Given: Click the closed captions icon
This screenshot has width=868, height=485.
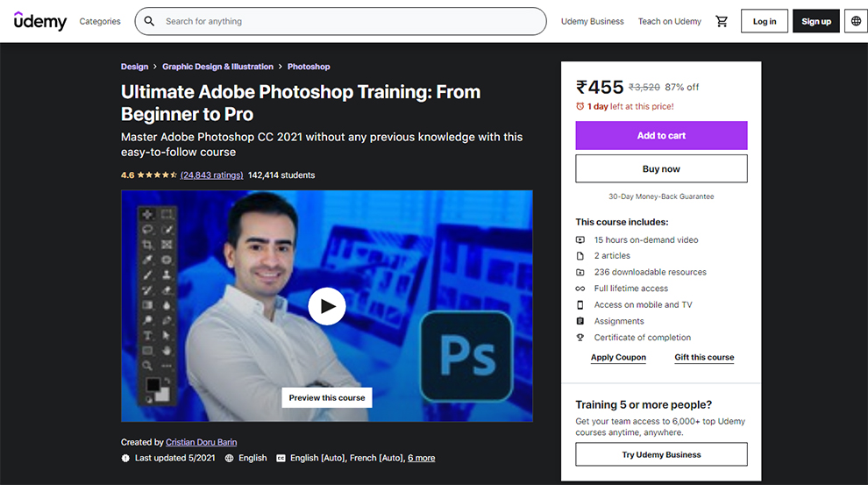Looking at the screenshot, I should 281,458.
